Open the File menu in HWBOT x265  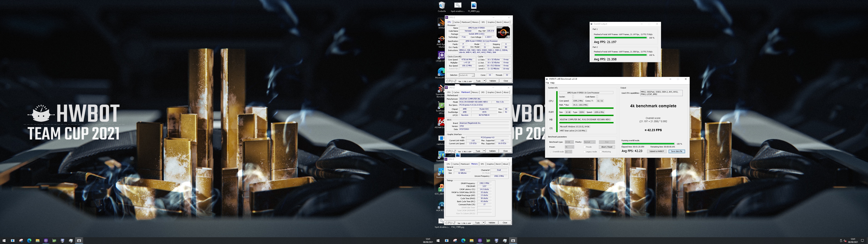547,83
